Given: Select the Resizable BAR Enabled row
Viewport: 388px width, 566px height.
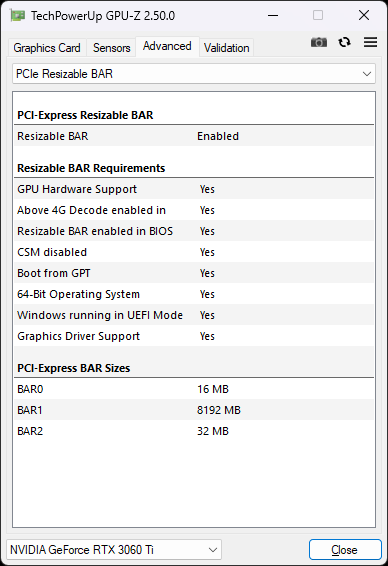Looking at the screenshot, I should 194,136.
